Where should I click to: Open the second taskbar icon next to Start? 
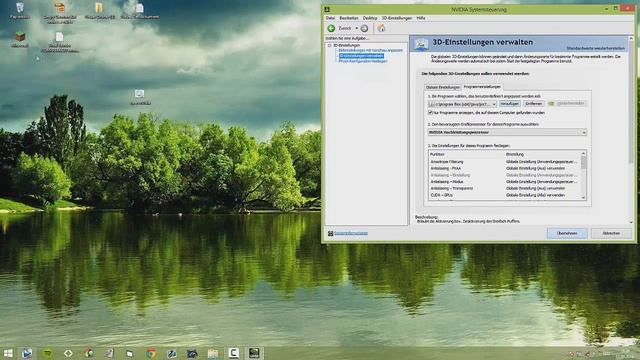tap(27, 353)
